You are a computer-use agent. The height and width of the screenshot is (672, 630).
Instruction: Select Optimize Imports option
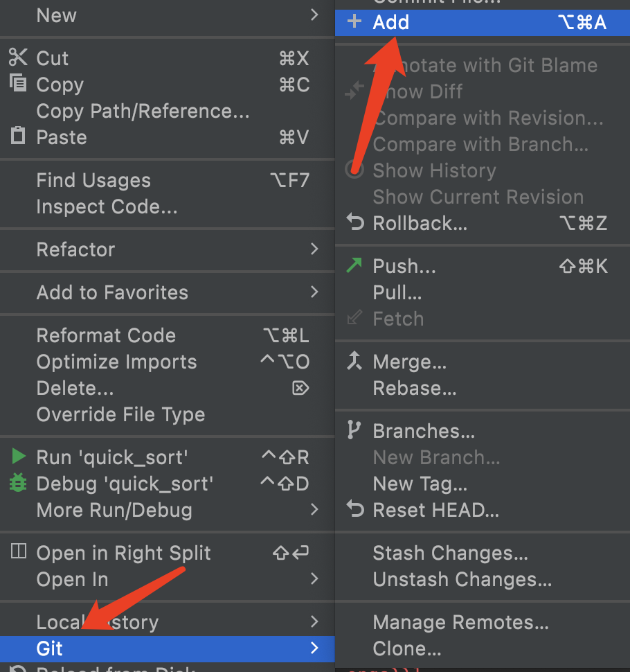click(116, 362)
